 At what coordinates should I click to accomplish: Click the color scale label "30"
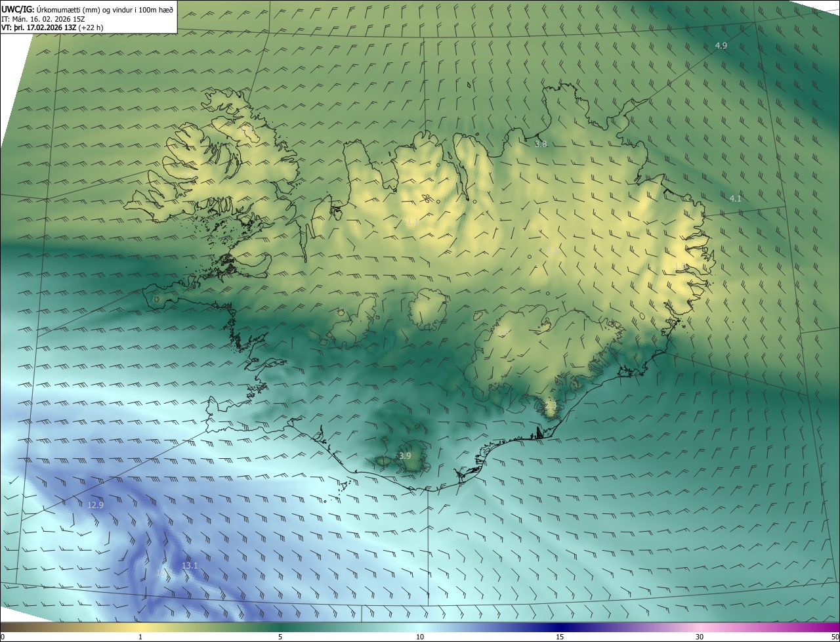(x=700, y=637)
